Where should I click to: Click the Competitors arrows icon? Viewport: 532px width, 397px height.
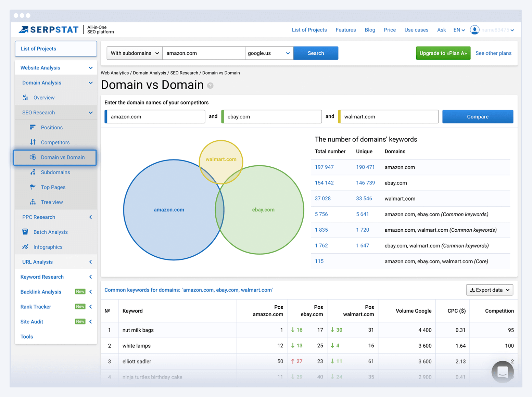click(x=33, y=142)
